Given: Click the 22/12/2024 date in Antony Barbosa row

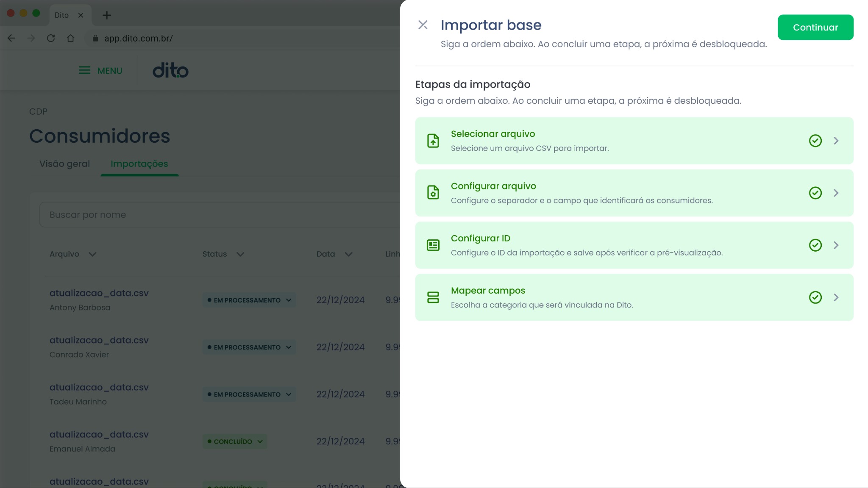Looking at the screenshot, I should pyautogui.click(x=340, y=300).
